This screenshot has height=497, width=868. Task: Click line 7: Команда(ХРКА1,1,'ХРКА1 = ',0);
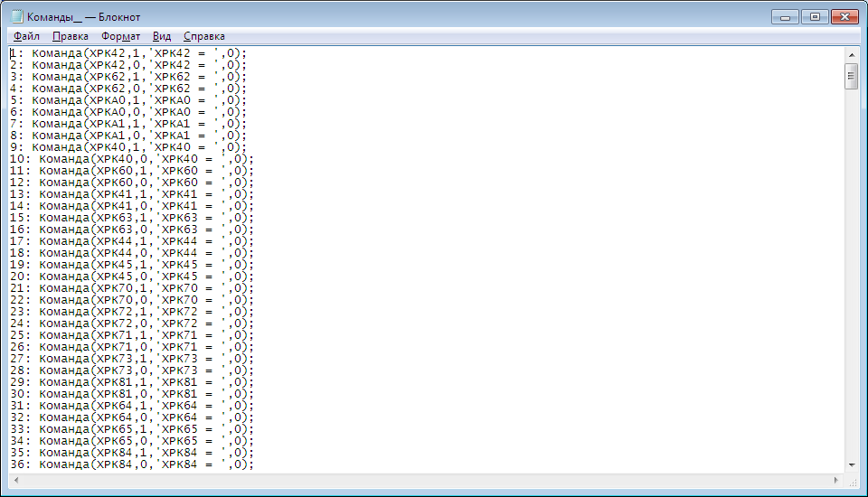[x=127, y=124]
